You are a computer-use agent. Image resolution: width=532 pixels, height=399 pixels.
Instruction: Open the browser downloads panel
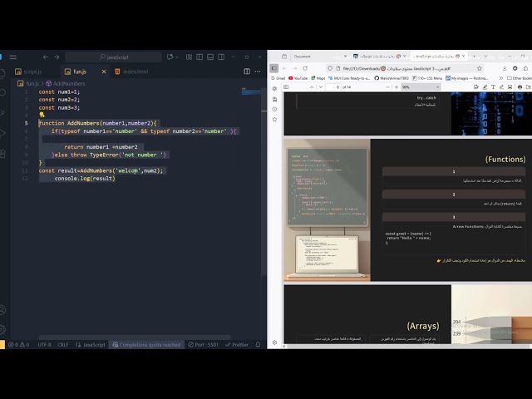pyautogui.click(x=505, y=68)
